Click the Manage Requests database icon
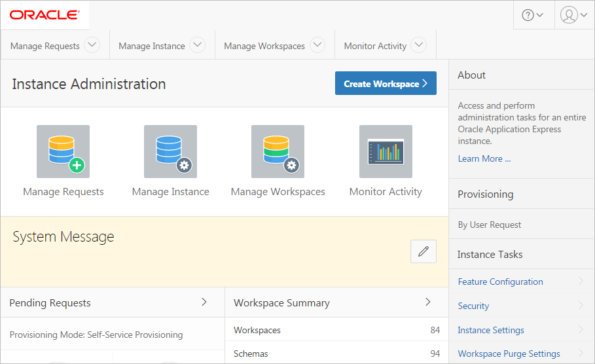This screenshot has width=595, height=364. point(63,151)
